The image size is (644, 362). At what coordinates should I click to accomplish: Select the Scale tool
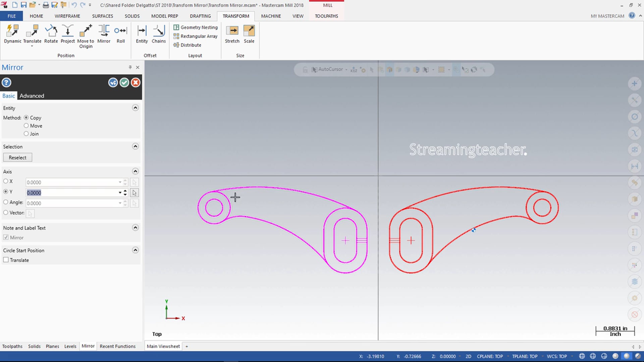pyautogui.click(x=249, y=34)
